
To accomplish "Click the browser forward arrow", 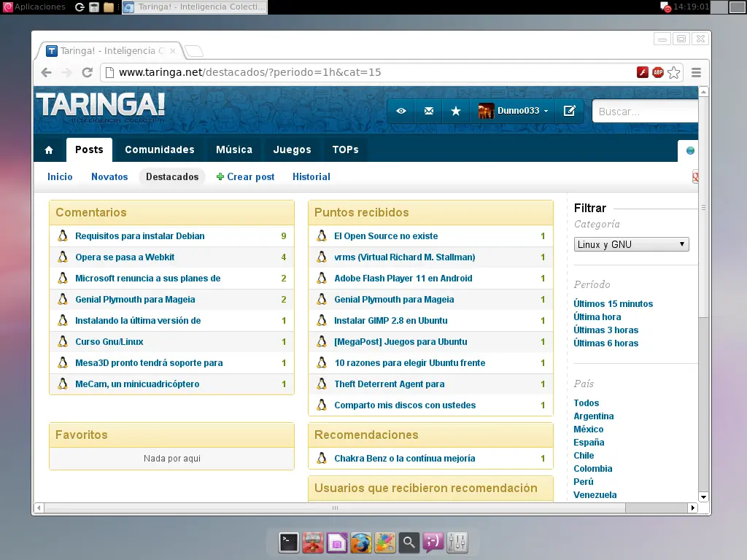I will [x=66, y=72].
